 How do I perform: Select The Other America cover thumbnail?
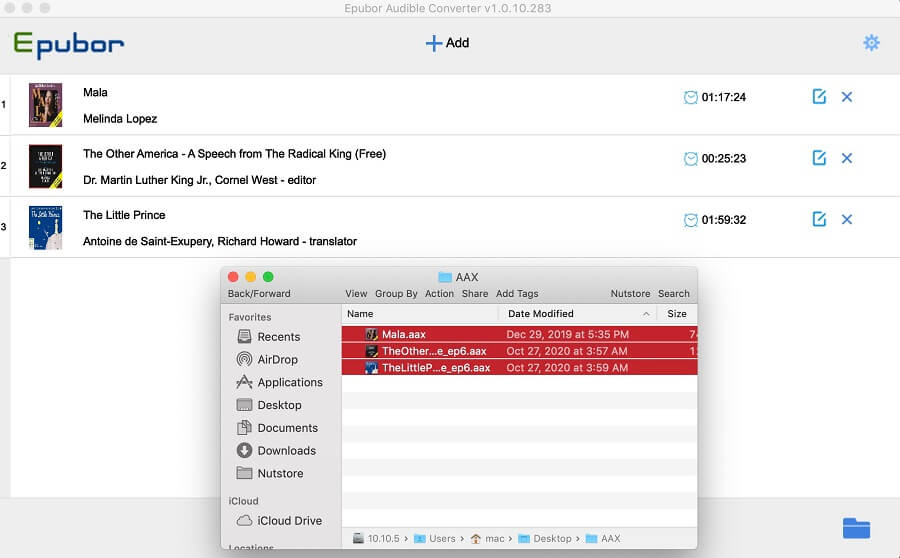45,166
